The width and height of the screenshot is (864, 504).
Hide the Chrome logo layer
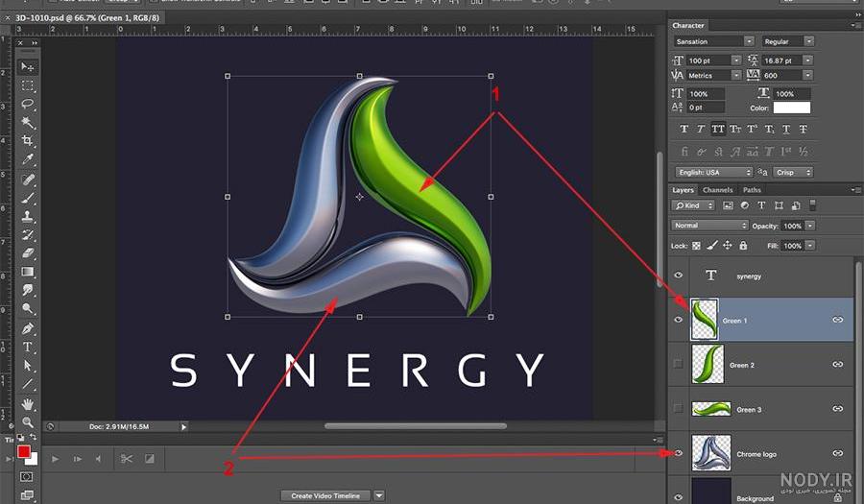click(679, 453)
